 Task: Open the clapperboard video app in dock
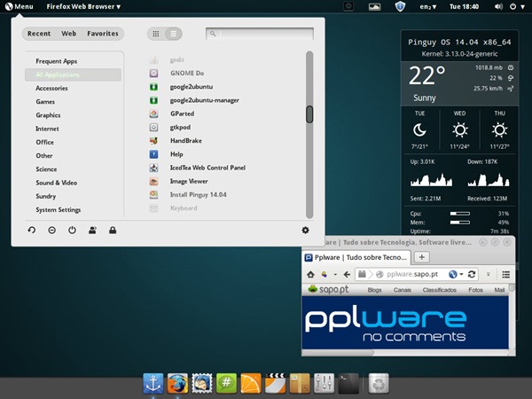point(275,383)
